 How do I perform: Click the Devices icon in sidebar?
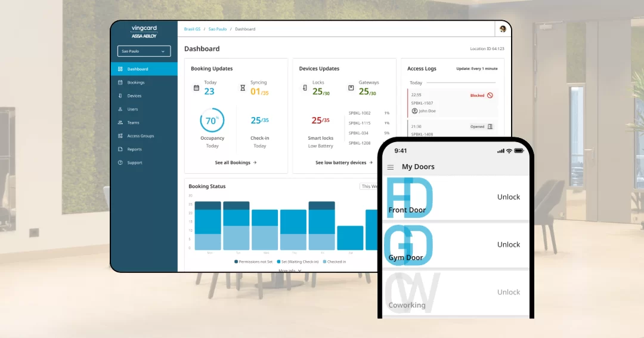coord(120,96)
